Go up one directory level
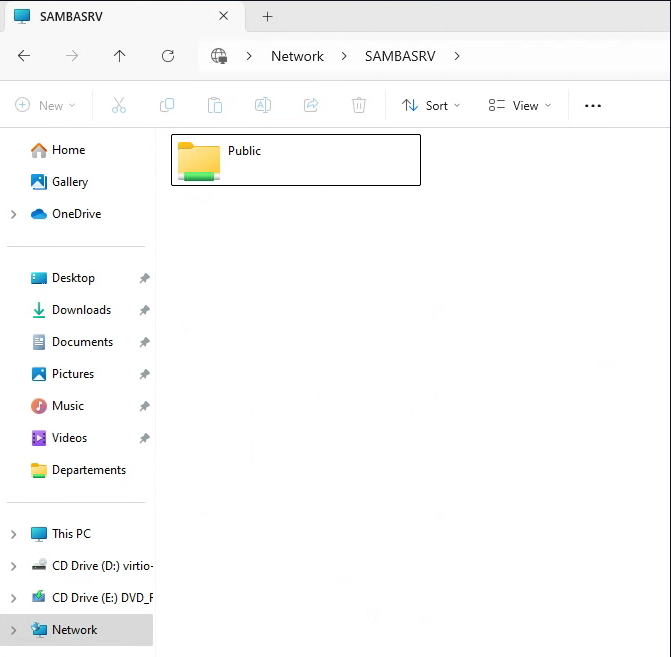671x657 pixels. coord(120,56)
